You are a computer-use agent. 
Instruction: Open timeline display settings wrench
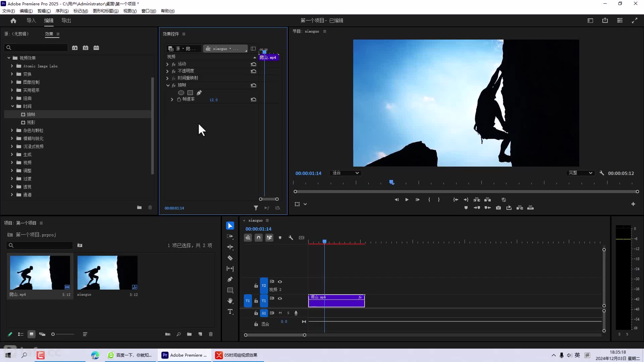point(291,238)
